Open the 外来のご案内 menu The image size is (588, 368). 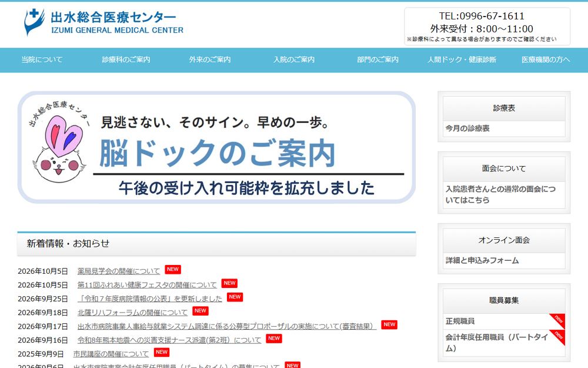[x=210, y=59]
